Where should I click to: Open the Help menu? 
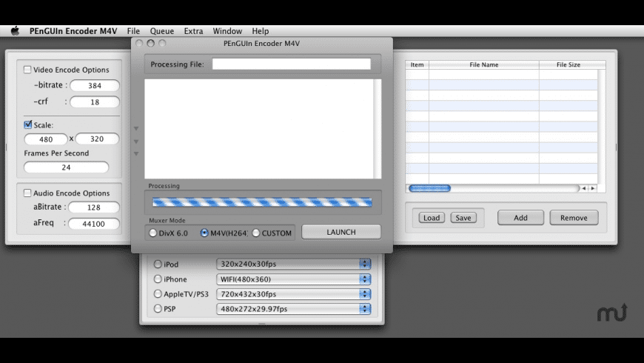click(260, 31)
